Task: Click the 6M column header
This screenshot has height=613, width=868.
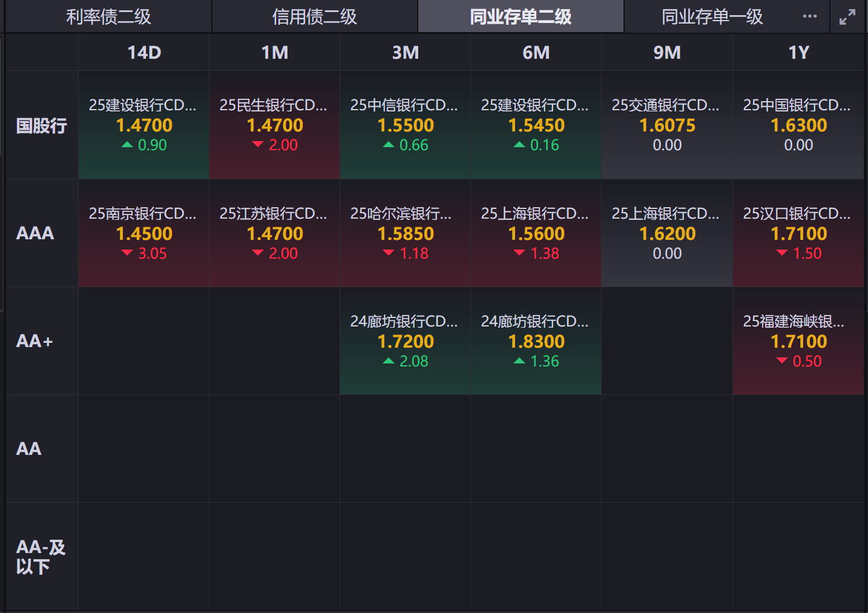Action: 536,53
